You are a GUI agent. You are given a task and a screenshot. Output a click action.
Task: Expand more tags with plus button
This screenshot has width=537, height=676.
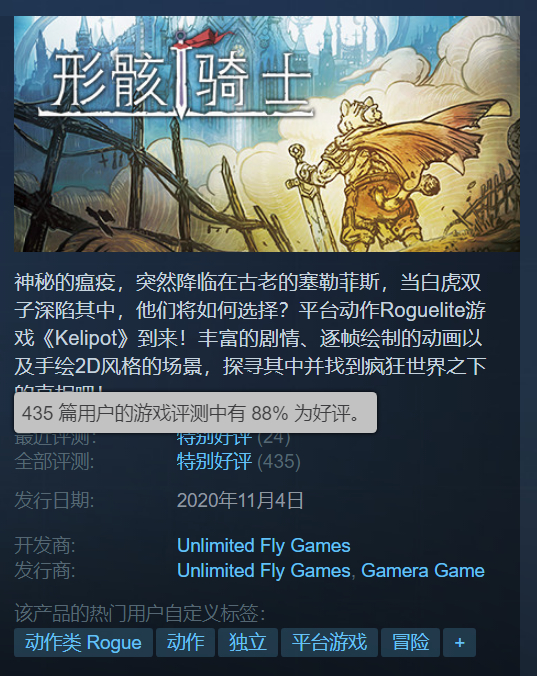459,642
